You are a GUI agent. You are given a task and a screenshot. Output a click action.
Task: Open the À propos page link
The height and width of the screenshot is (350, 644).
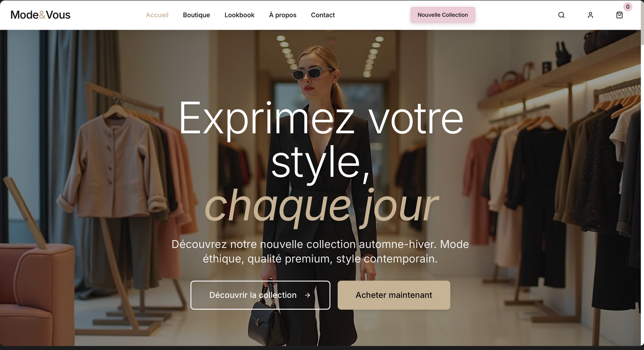click(x=283, y=15)
